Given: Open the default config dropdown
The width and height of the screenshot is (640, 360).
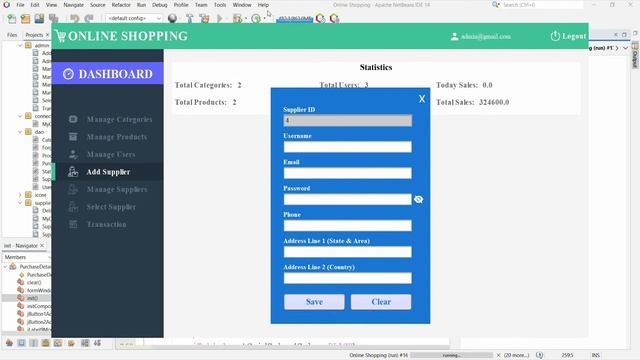Looking at the screenshot, I should coord(134,18).
